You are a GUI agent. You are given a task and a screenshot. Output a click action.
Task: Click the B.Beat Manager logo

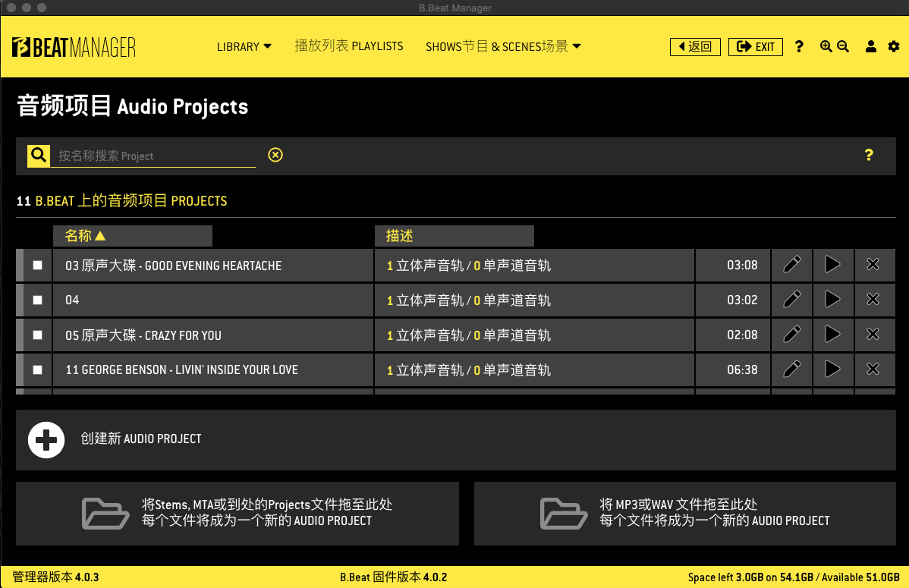[74, 47]
